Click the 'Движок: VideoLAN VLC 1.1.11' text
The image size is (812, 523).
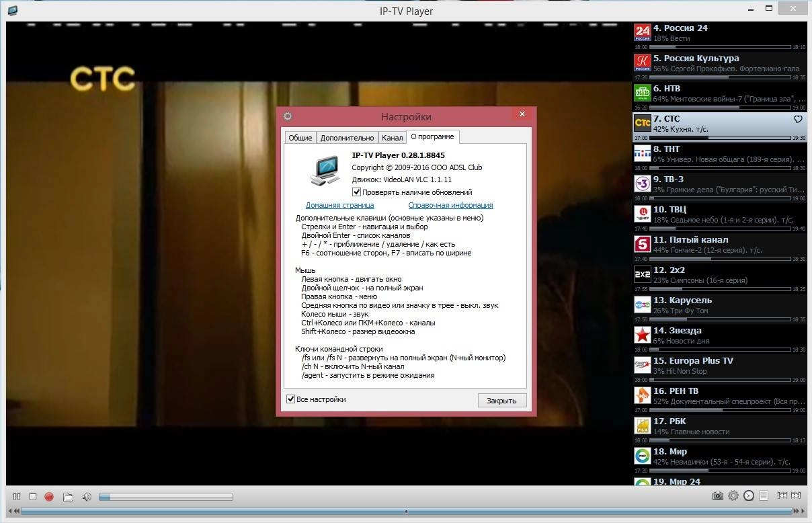(x=402, y=179)
